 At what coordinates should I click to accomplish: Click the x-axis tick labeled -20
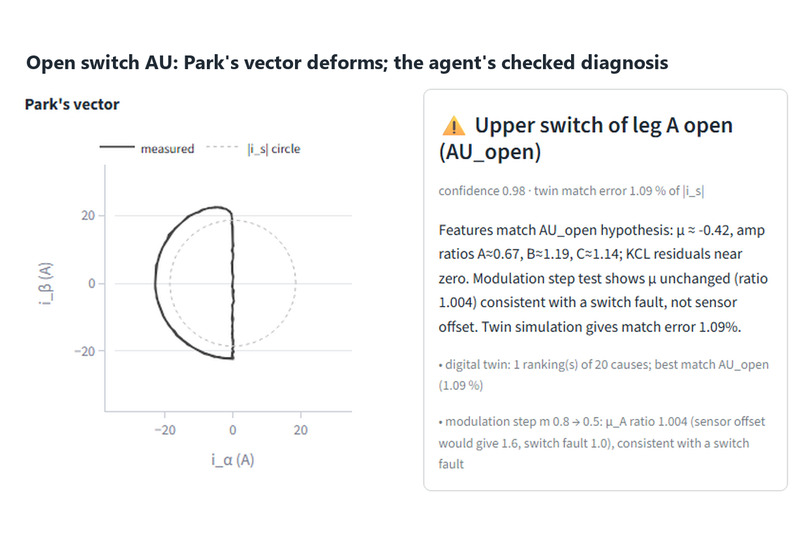pos(165,430)
